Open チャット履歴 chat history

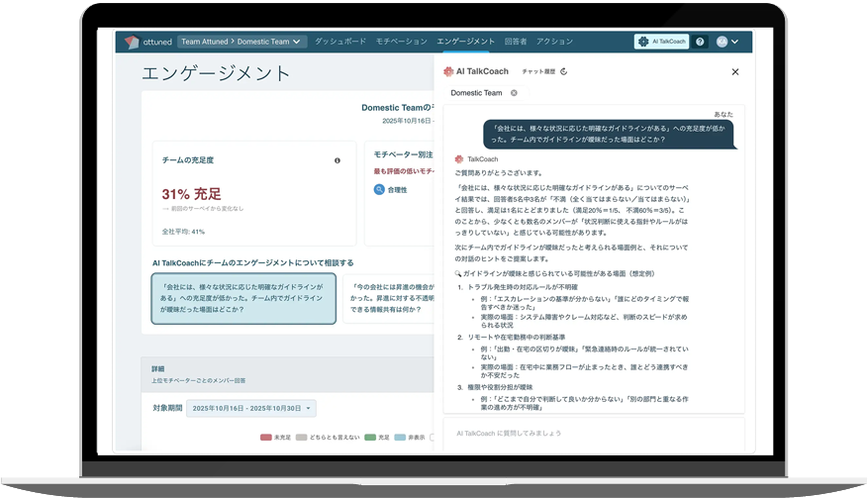tap(538, 72)
